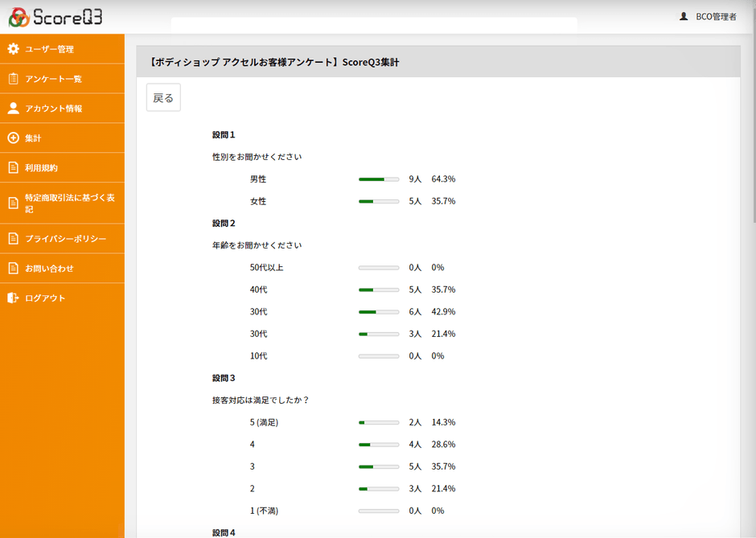Click the document icon beside お問い合わせ

14,268
